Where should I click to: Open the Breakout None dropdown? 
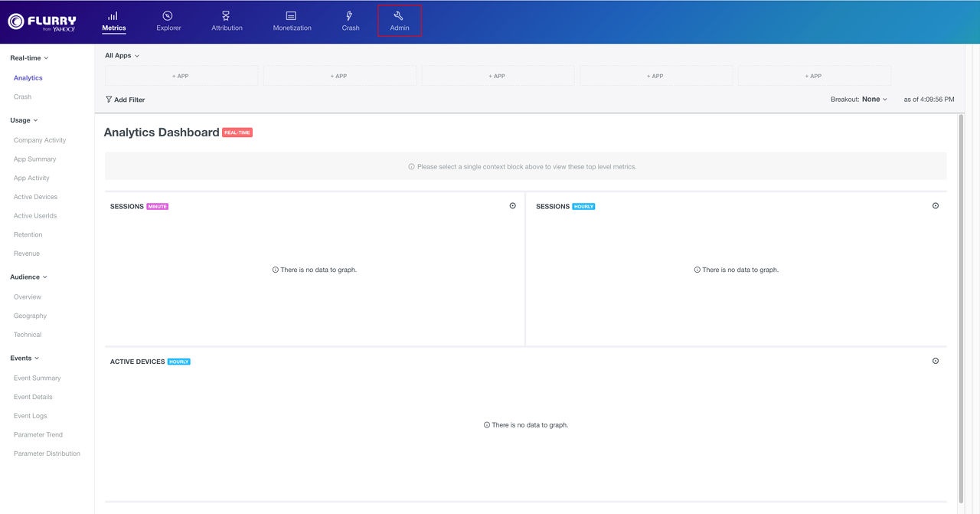tap(874, 100)
